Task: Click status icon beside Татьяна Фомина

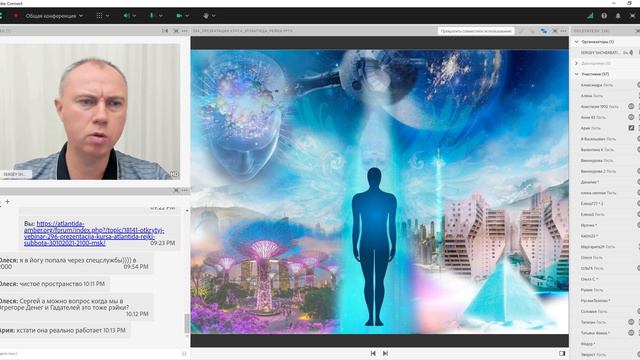Action: (x=631, y=333)
